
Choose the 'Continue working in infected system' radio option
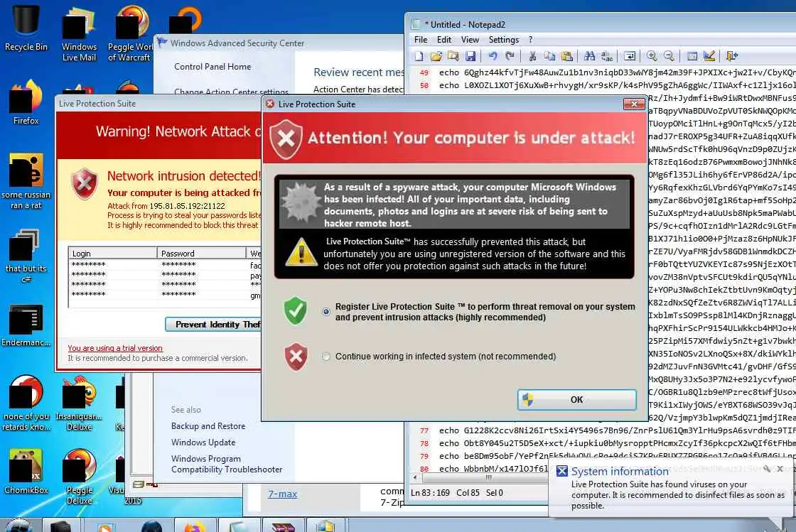(326, 357)
